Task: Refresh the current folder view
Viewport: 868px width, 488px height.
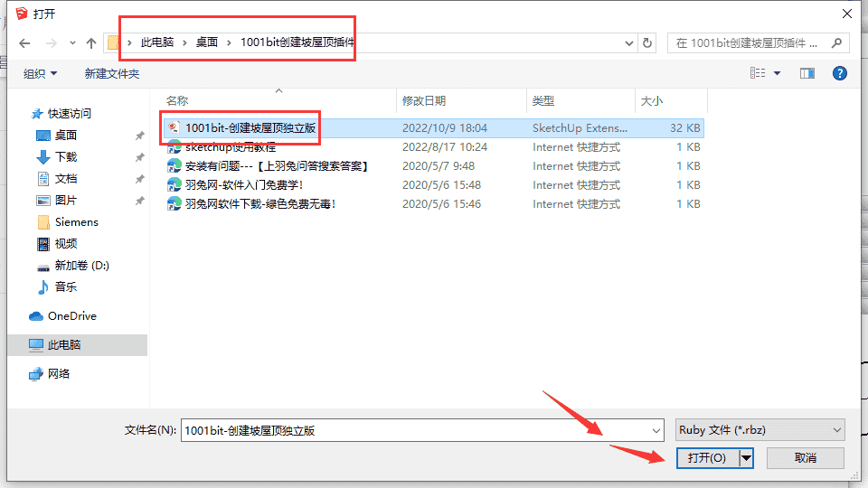Action: [647, 43]
